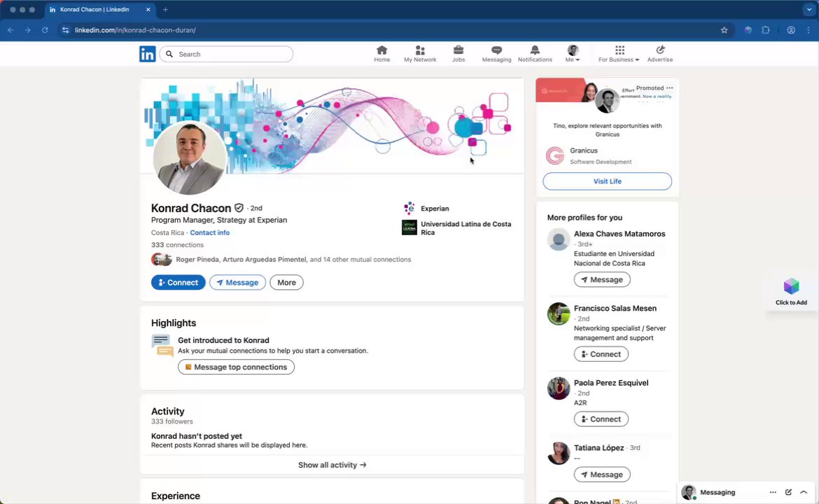Message Tatiana López

click(x=602, y=474)
